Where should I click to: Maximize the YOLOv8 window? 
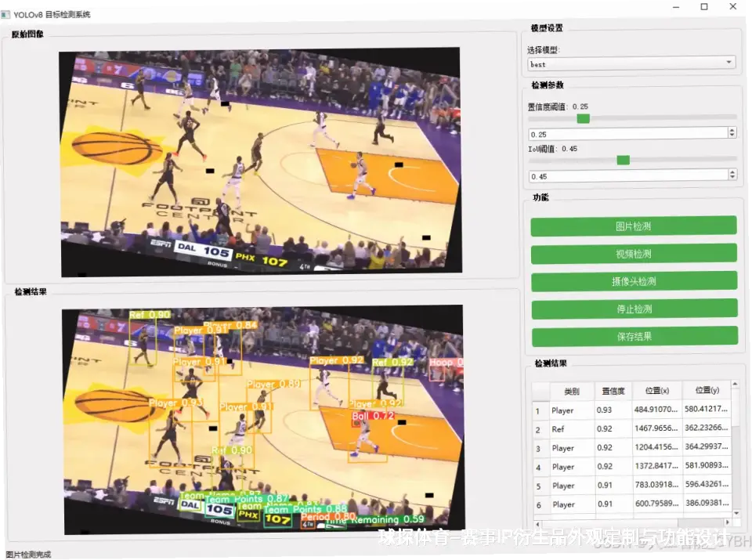click(x=704, y=7)
